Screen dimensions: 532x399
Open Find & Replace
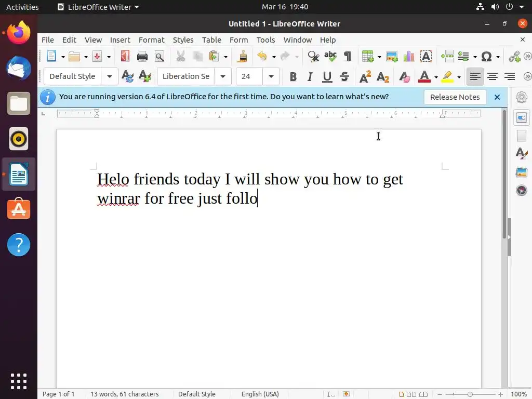(313, 56)
